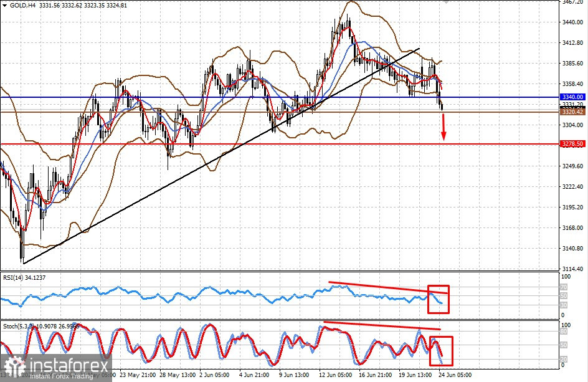
Task: Click the small triangle beside GOLD,H4
Action: [x=4, y=6]
